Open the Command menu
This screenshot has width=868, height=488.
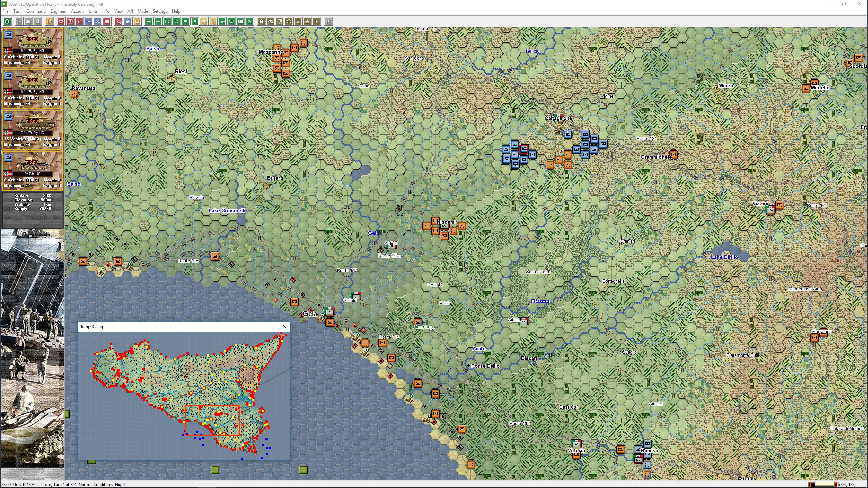pyautogui.click(x=36, y=11)
